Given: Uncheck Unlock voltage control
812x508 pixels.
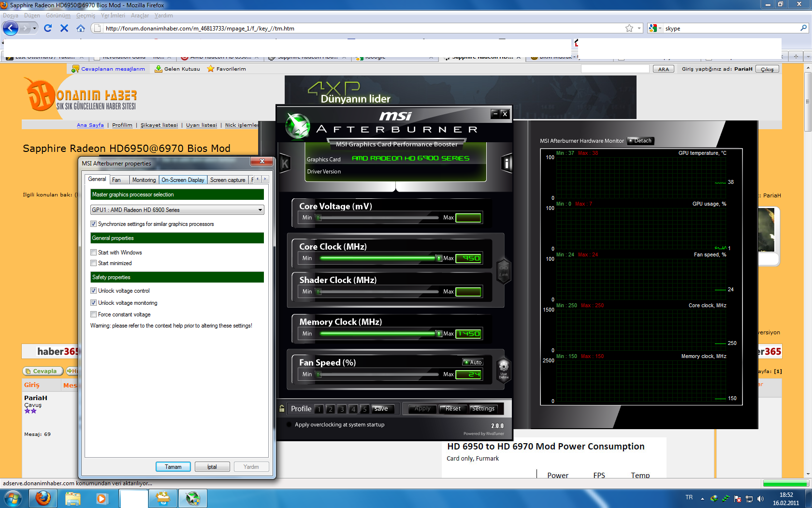Looking at the screenshot, I should point(93,290).
